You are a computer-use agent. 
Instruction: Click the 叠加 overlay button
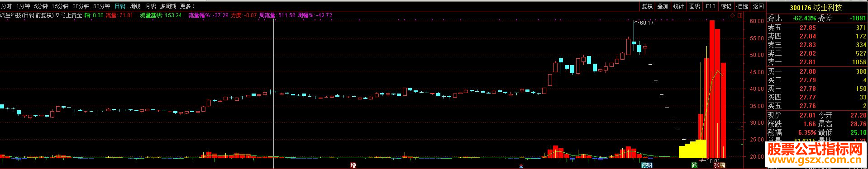(663, 6)
